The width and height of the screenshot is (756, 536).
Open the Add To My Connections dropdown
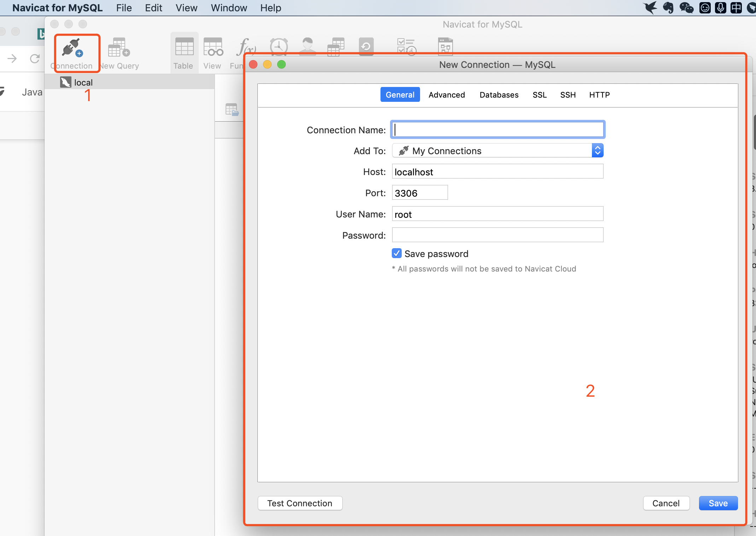[497, 151]
